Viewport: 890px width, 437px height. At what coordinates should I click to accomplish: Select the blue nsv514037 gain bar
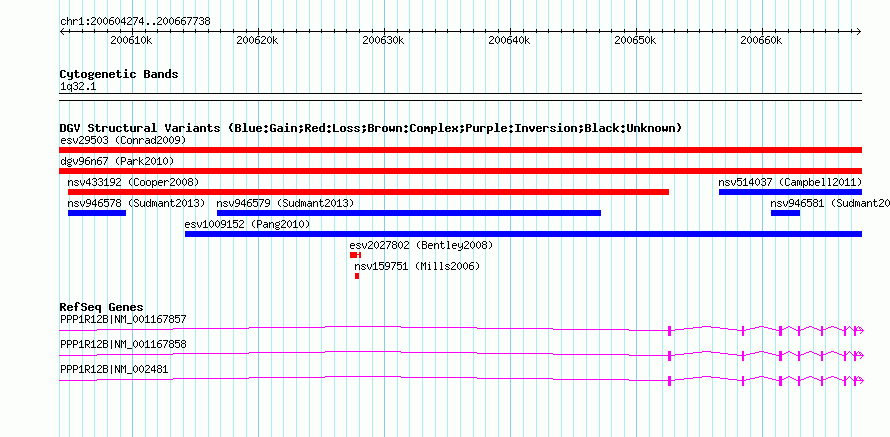790,192
